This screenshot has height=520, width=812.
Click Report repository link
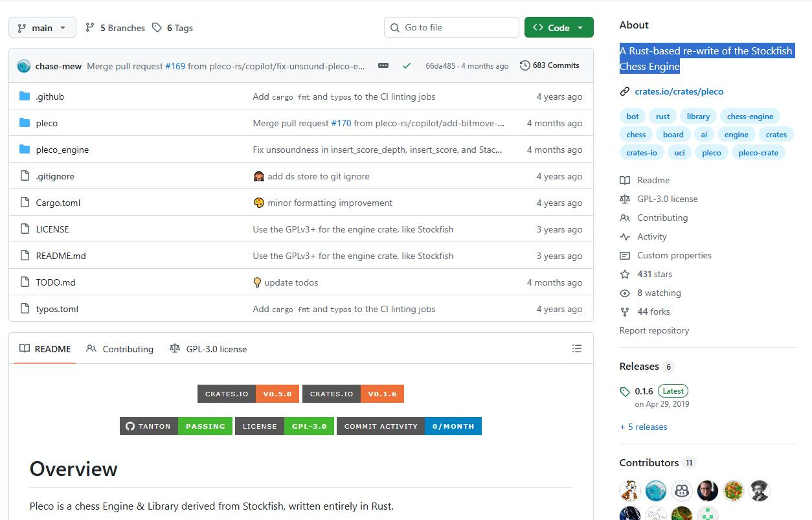[x=654, y=330]
